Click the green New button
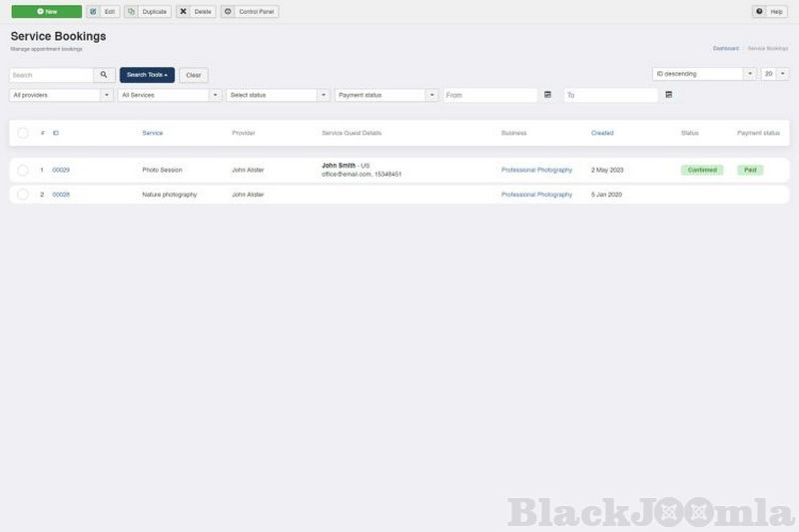Image resolution: width=799 pixels, height=532 pixels. 46,11
